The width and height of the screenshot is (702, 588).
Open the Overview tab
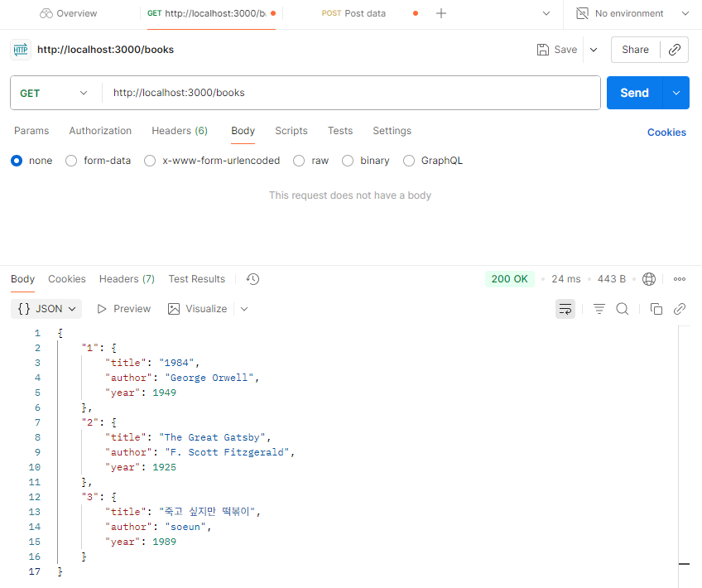(x=68, y=13)
